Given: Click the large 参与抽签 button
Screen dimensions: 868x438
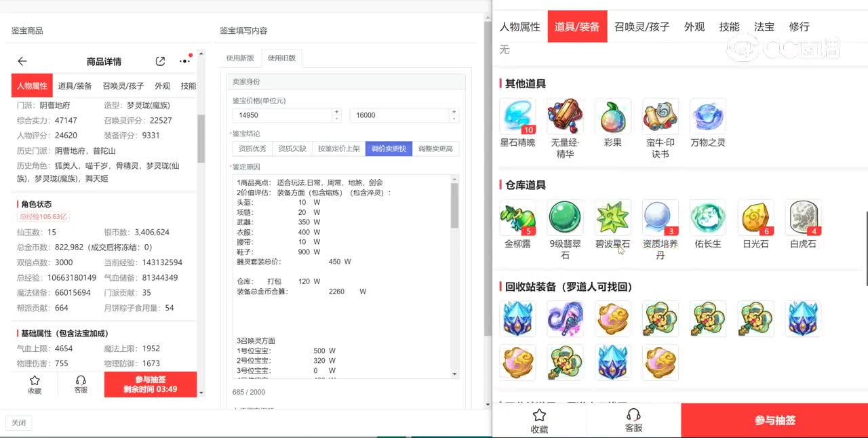Looking at the screenshot, I should [774, 420].
